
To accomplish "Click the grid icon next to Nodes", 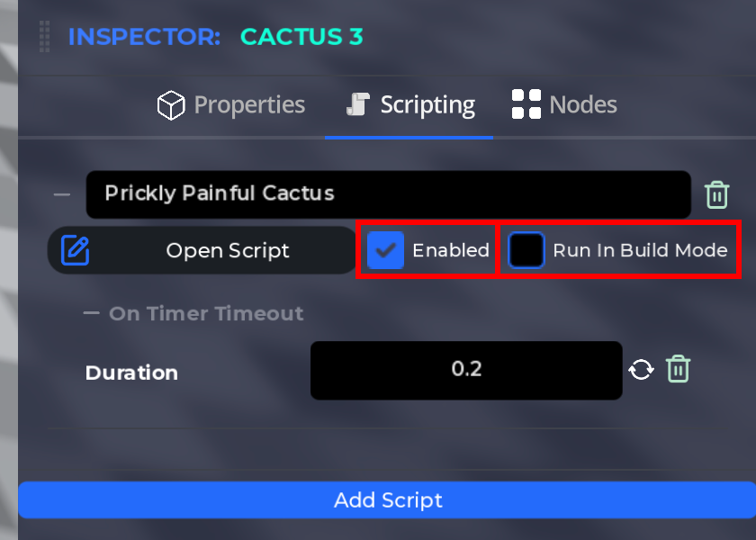I will [526, 103].
